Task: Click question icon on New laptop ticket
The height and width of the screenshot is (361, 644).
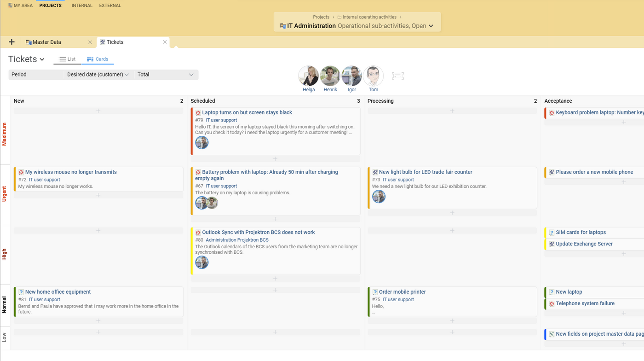Action: (552, 292)
